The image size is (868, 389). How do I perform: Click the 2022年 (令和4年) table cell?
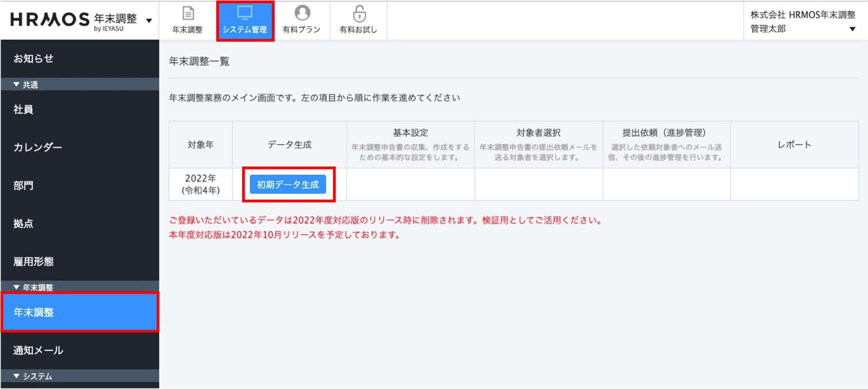point(200,184)
